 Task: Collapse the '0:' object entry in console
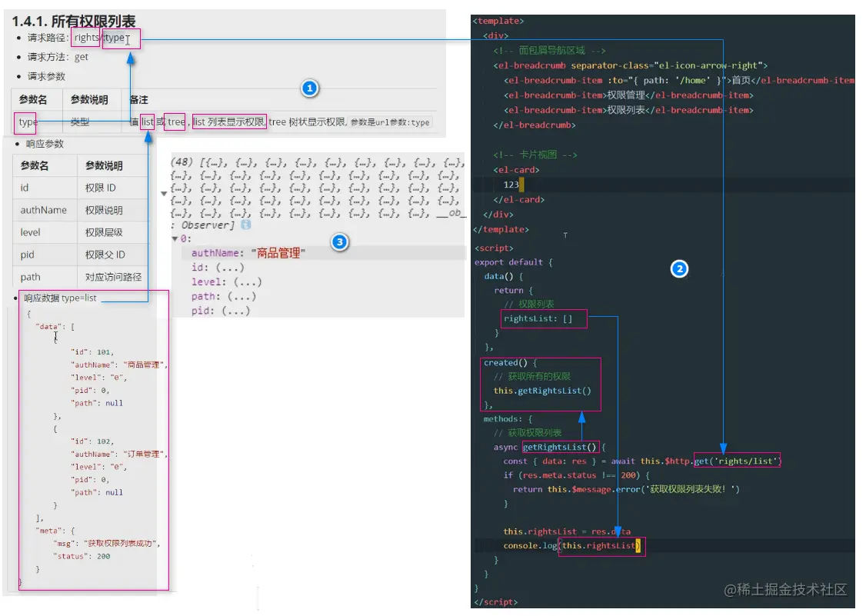[175, 239]
